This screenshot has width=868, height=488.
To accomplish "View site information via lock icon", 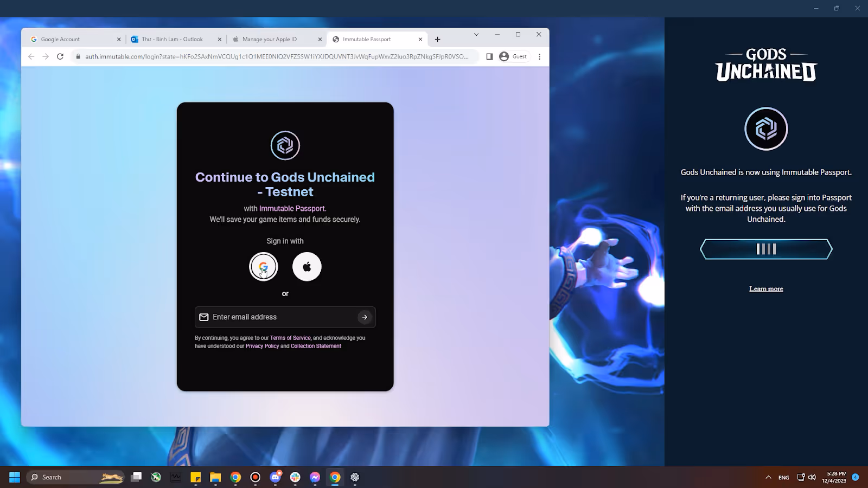I will tap(78, 56).
